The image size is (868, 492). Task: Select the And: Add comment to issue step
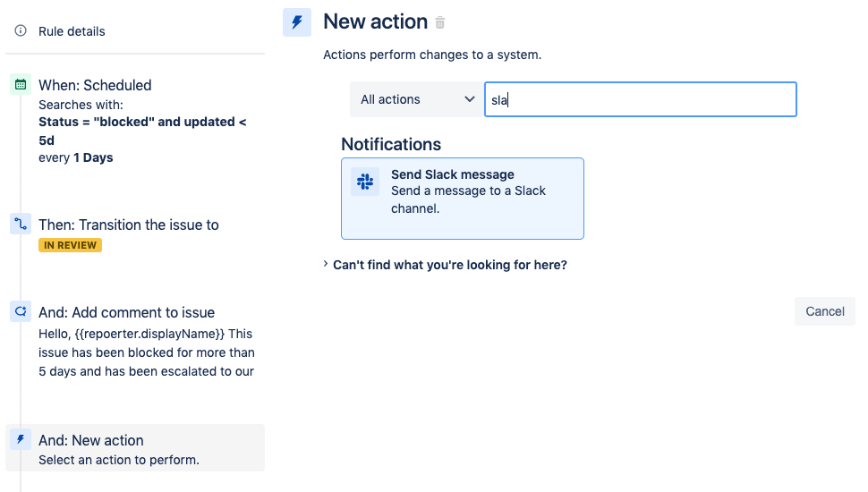coord(126,312)
